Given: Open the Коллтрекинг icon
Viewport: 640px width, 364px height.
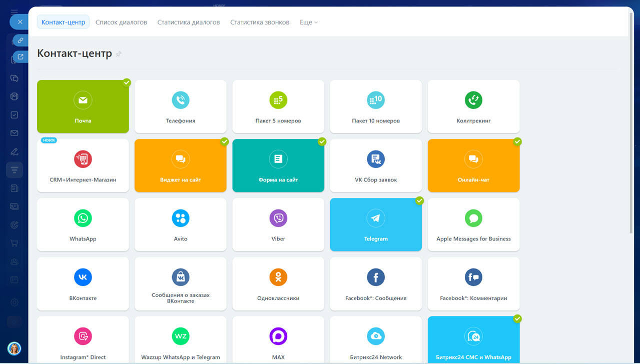Looking at the screenshot, I should [473, 100].
